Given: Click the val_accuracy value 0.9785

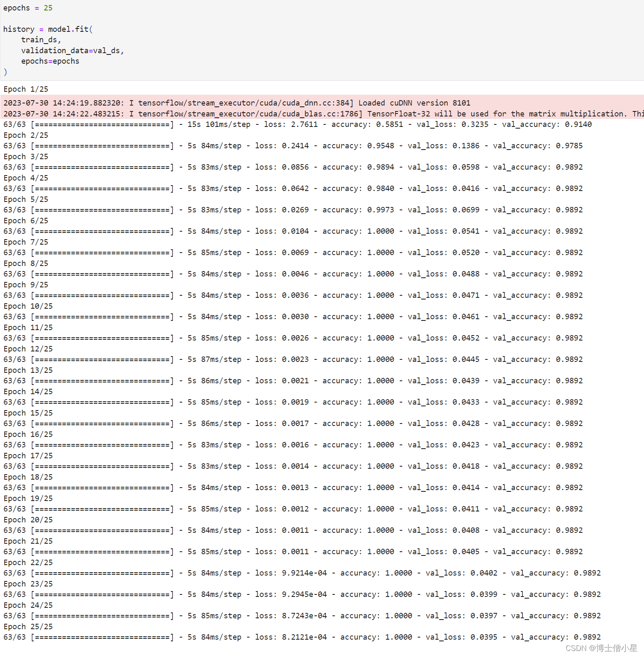Looking at the screenshot, I should (569, 146).
